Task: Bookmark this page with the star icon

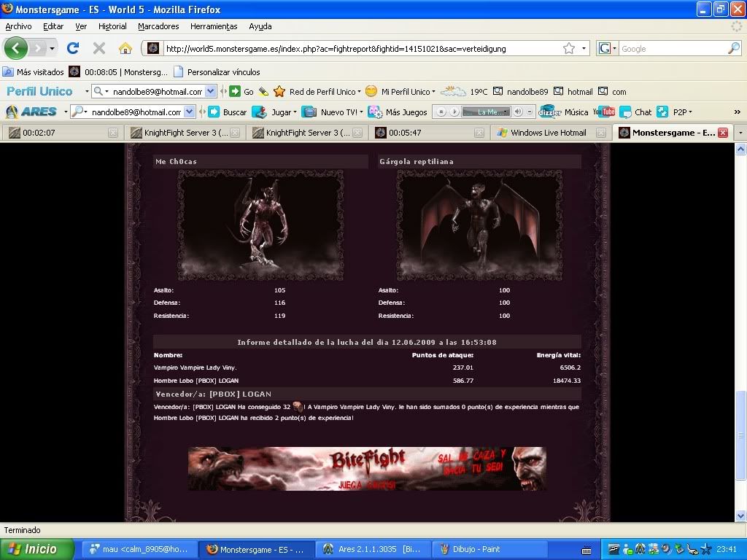Action: tap(569, 49)
